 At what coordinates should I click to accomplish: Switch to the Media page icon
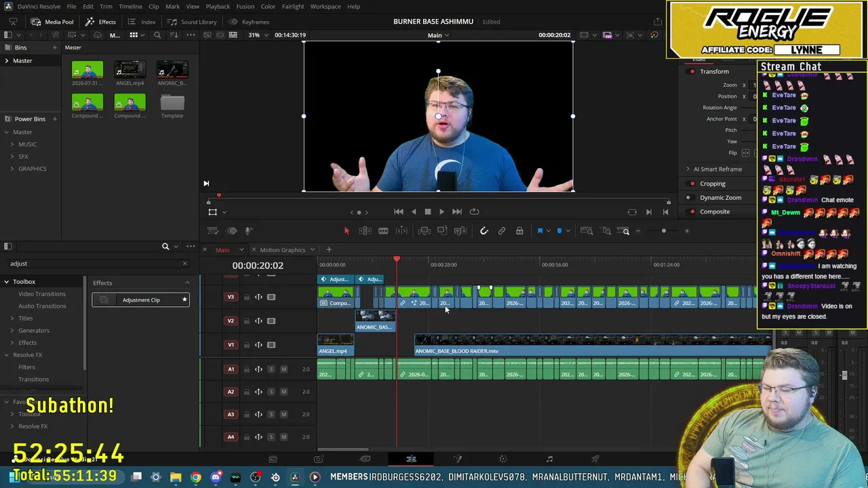click(x=273, y=460)
